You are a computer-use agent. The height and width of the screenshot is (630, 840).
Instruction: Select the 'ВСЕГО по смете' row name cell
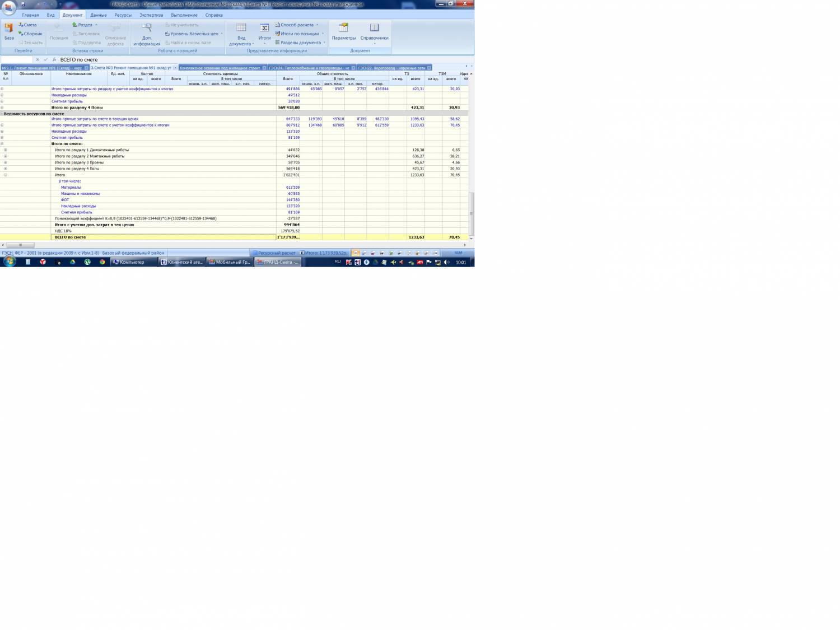click(164, 237)
